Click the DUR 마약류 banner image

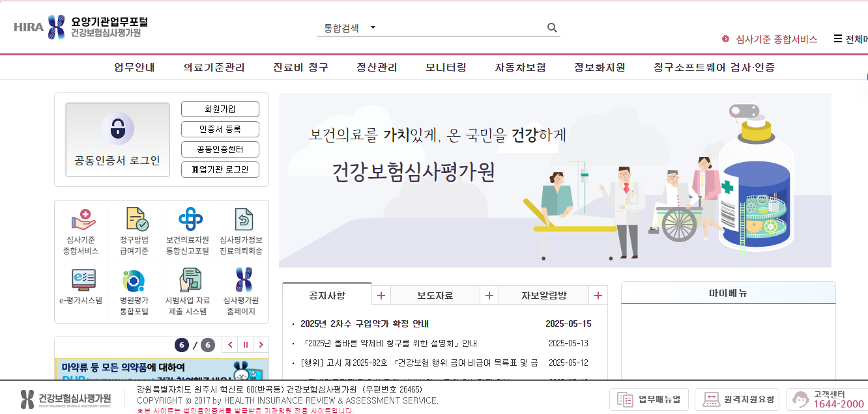pos(162,369)
